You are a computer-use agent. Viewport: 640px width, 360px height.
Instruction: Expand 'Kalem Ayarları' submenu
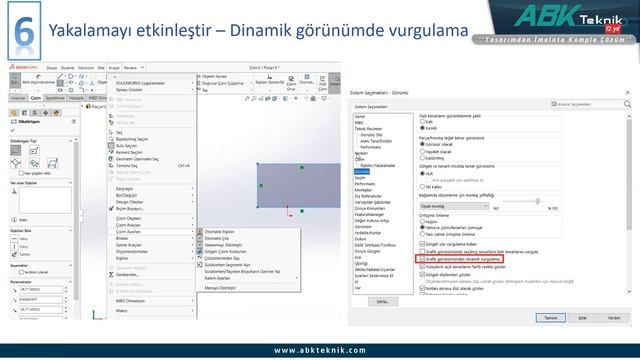coord(249,278)
